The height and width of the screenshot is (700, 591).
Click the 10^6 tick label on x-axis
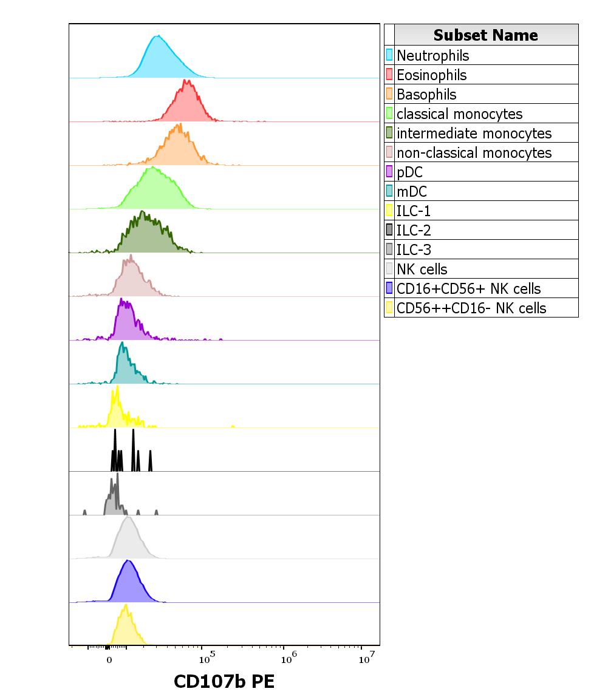[285, 659]
